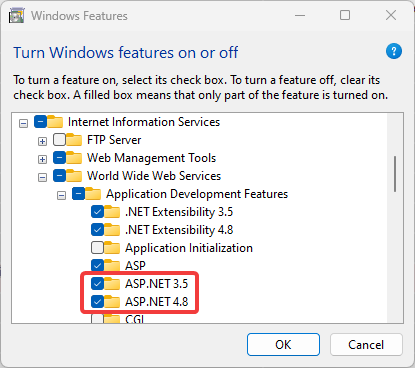Select the Internet Information Services folder icon
Image resolution: width=415 pixels, height=368 pixels.
point(55,122)
